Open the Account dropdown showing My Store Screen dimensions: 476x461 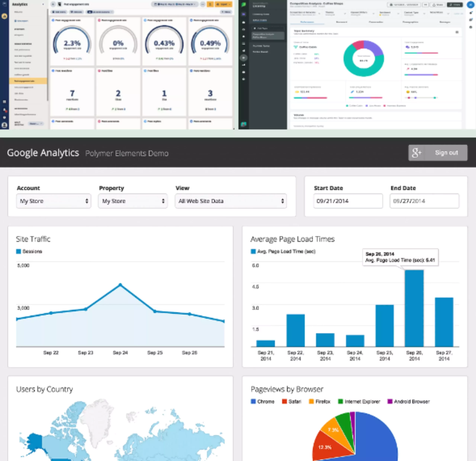pyautogui.click(x=54, y=201)
